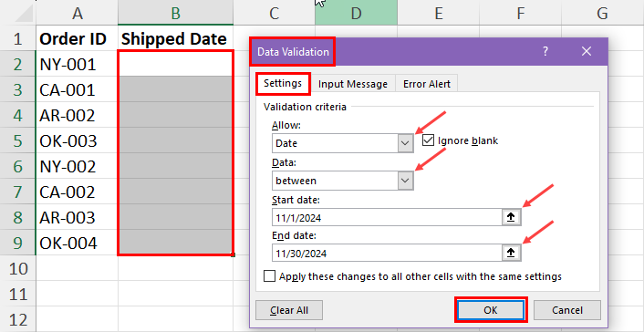Select cell containing OK-003
This screenshot has width=644, height=332.
pos(78,140)
